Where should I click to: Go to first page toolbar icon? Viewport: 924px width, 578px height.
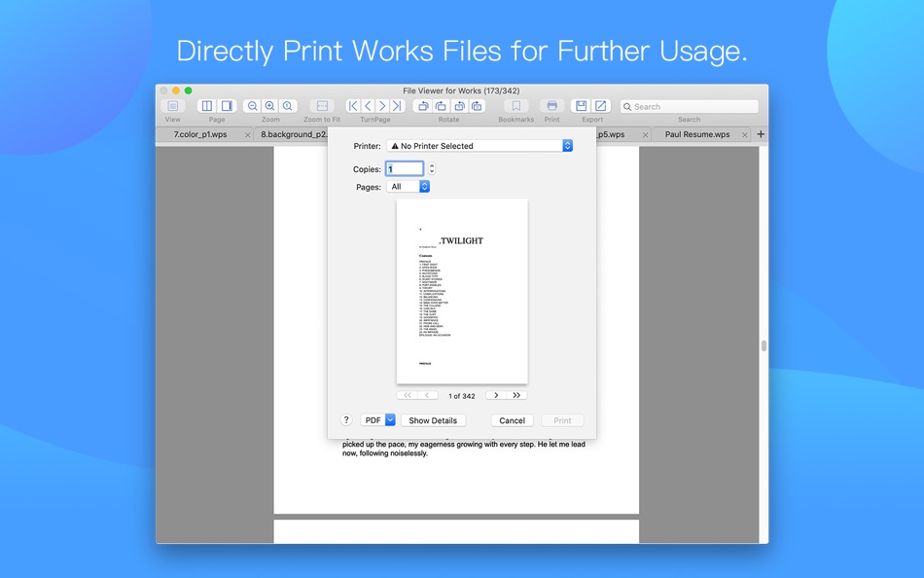click(353, 106)
